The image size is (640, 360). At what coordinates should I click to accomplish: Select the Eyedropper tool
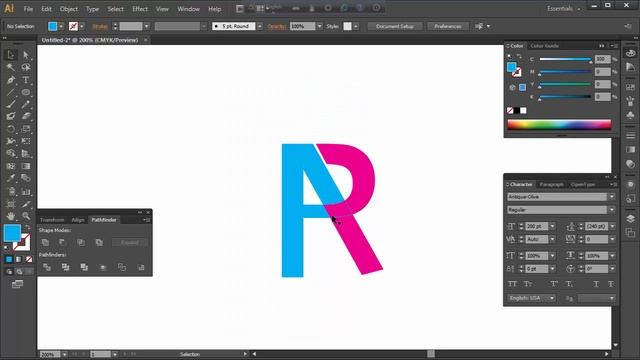click(x=11, y=178)
